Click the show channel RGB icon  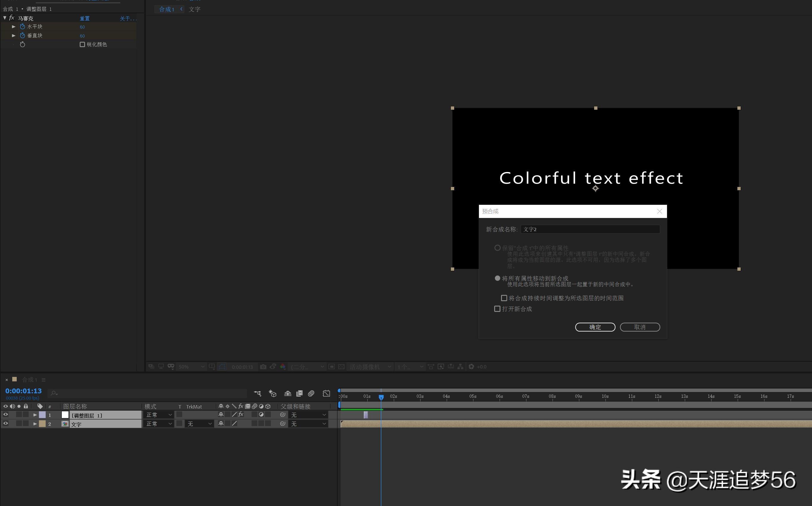coord(283,366)
